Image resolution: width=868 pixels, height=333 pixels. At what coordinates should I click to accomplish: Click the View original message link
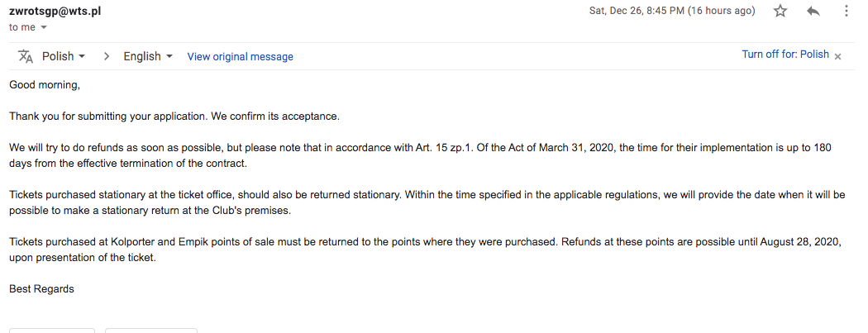click(240, 56)
